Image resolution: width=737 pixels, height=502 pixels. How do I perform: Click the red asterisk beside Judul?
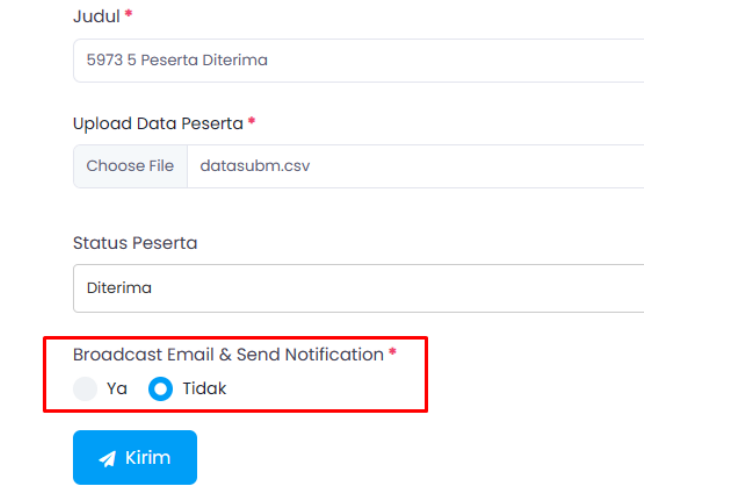coord(129,16)
